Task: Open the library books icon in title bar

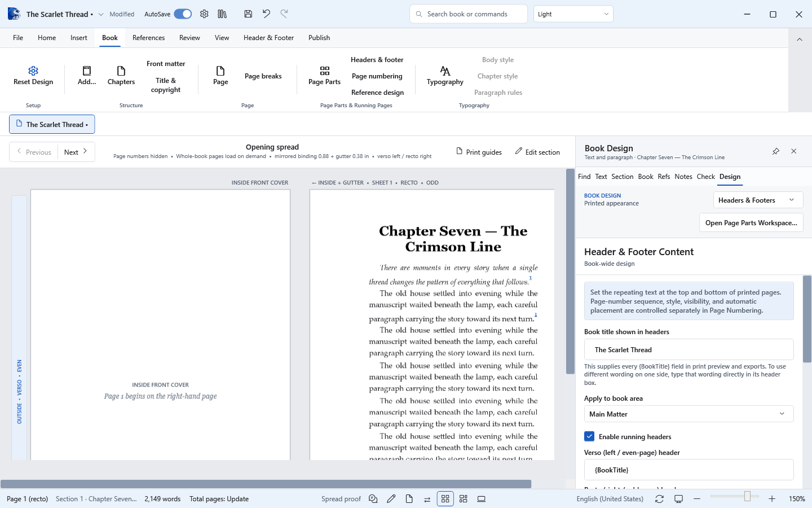Action: click(222, 14)
